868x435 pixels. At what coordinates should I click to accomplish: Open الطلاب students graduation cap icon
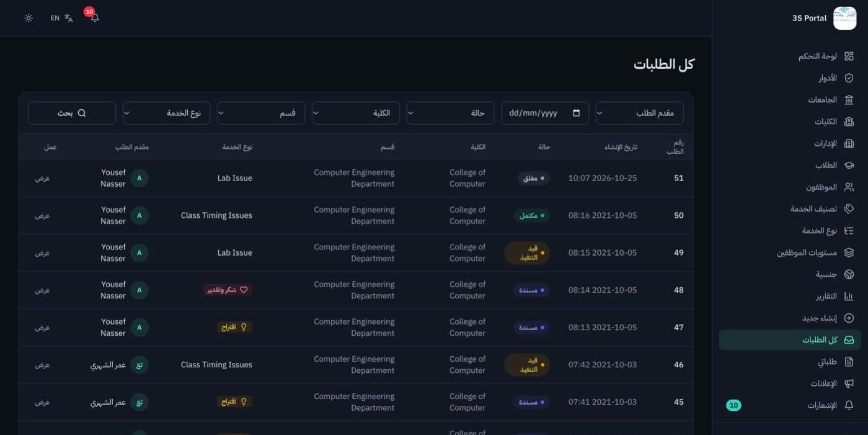tap(849, 165)
